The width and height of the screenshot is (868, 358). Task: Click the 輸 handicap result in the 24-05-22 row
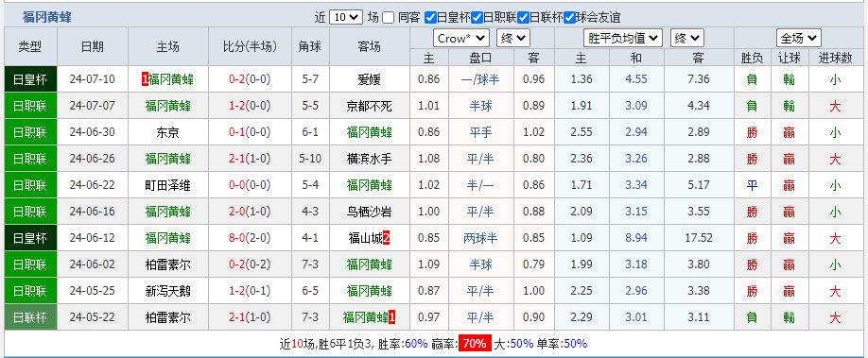coord(790,317)
